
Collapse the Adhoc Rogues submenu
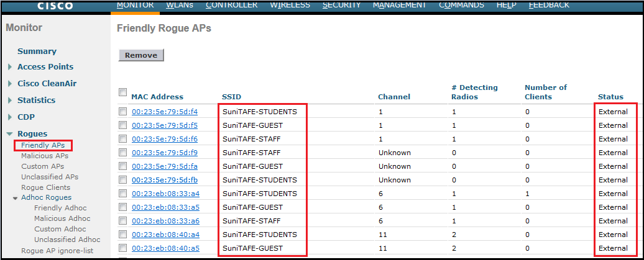16,198
